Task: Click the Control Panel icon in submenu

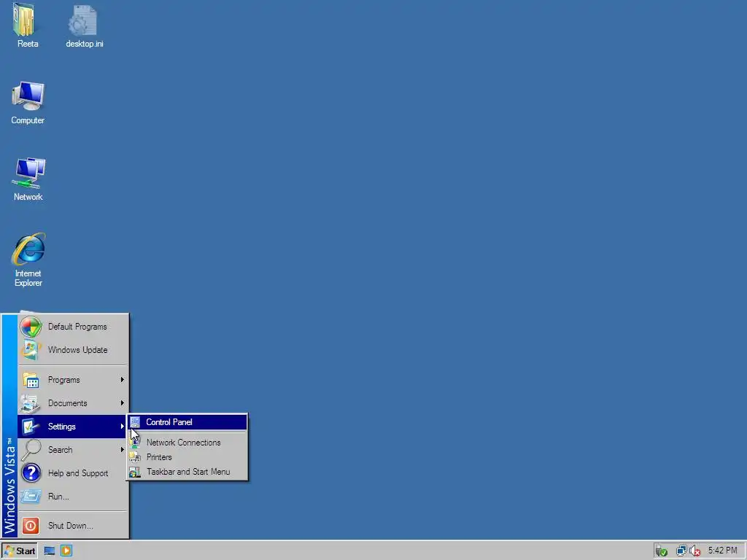Action: point(135,422)
